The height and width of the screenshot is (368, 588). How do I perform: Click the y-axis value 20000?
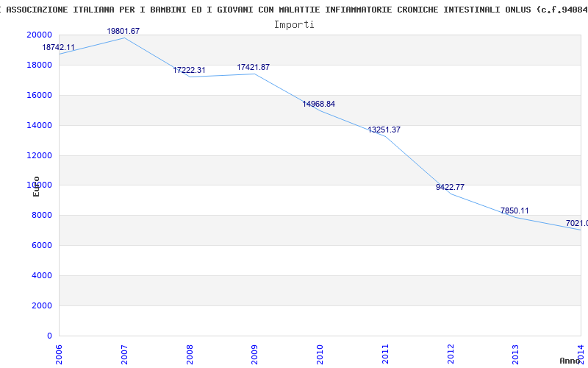coord(39,35)
